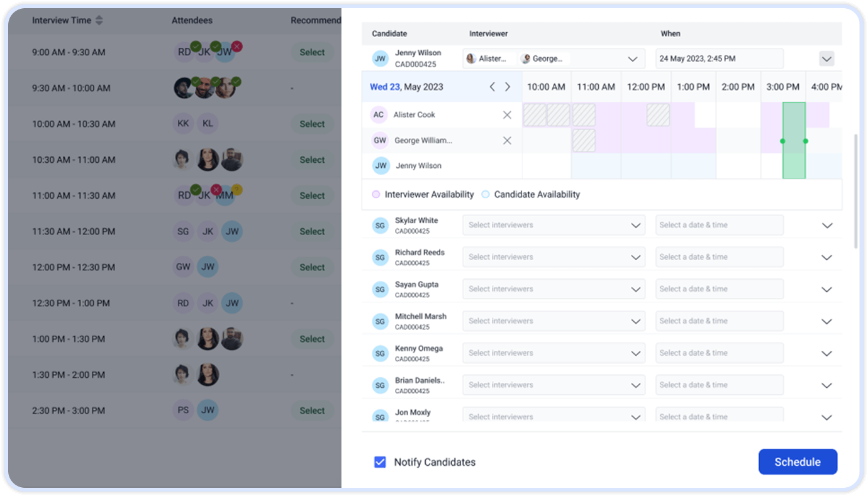The width and height of the screenshot is (868, 496).
Task: Click Jenny Wilson's JW candidate avatar
Action: point(380,58)
